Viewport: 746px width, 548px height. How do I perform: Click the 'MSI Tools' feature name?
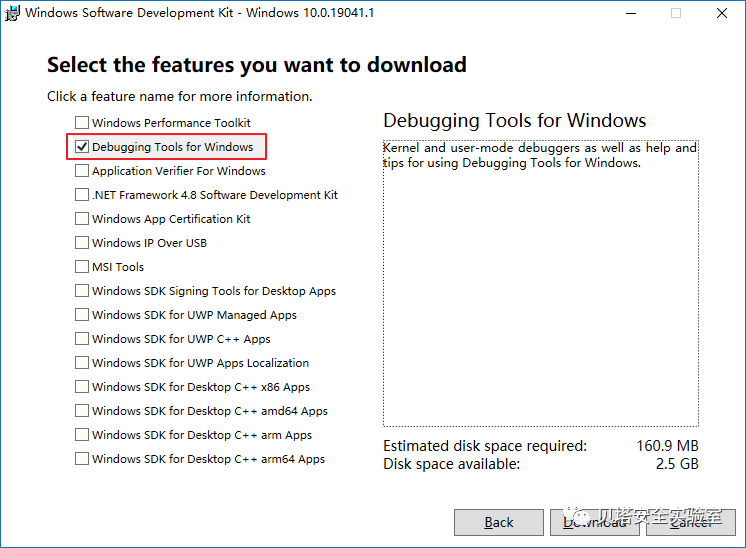point(118,267)
